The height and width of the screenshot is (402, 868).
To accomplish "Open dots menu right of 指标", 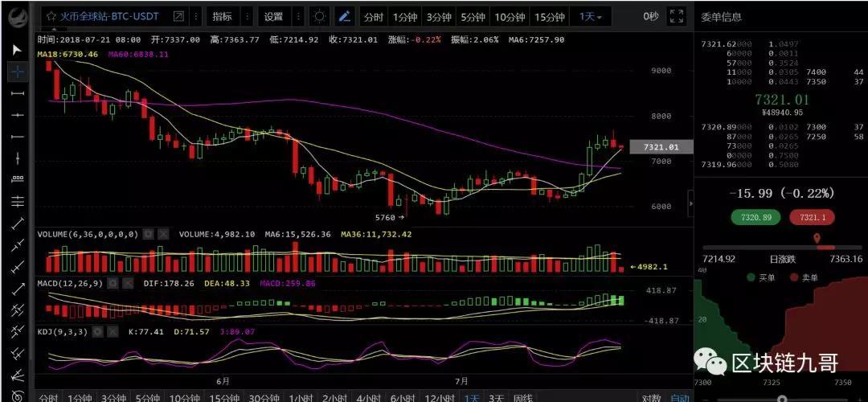I will (x=247, y=17).
